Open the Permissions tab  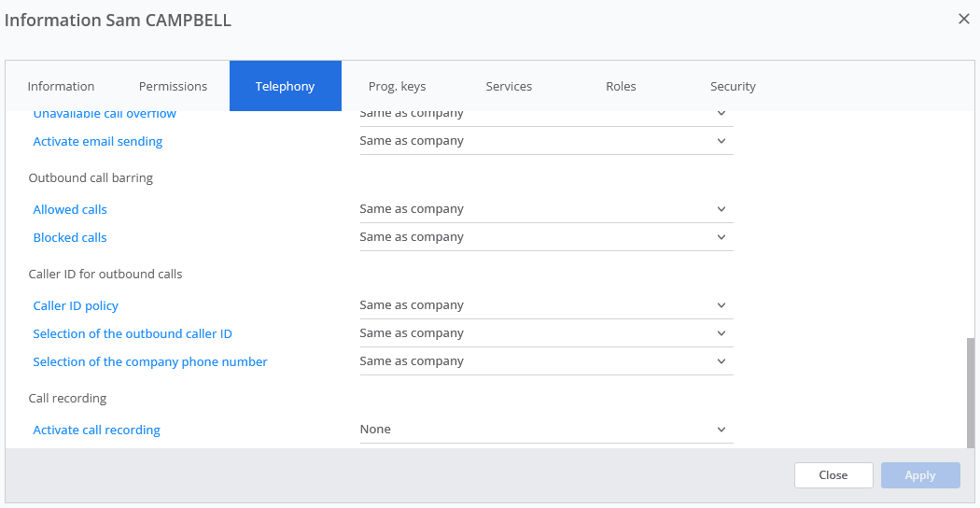173,86
